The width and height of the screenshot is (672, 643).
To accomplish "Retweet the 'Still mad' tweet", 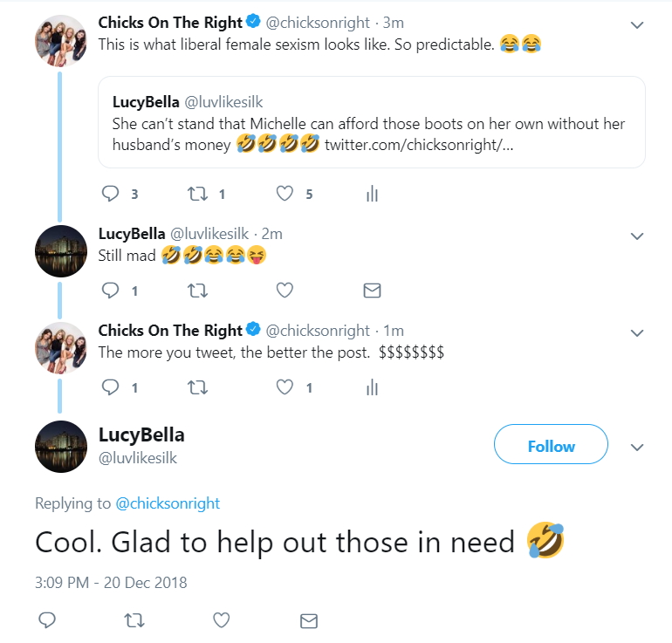I will [197, 291].
